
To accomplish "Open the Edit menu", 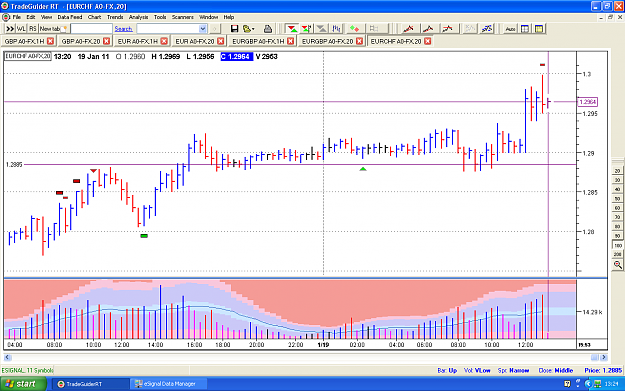I will tap(31, 17).
